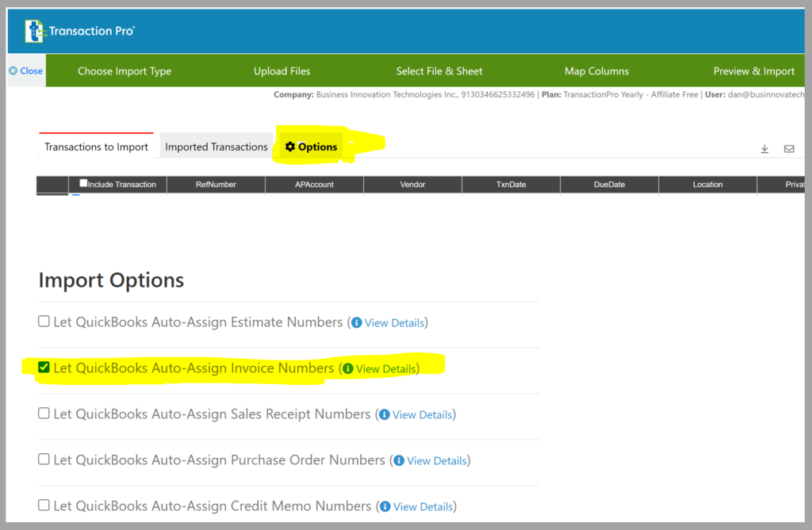Tick Auto-Assign Purchase Order Numbers checkbox
The image size is (812, 530).
(44, 459)
